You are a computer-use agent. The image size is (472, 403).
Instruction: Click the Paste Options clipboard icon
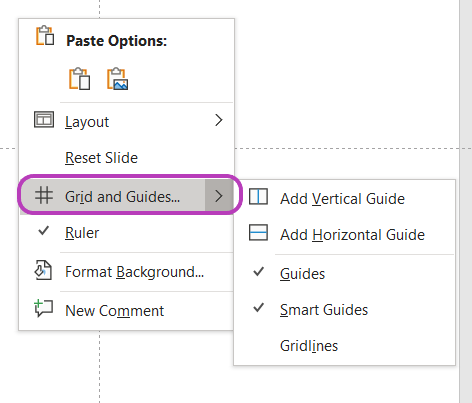[x=45, y=35]
